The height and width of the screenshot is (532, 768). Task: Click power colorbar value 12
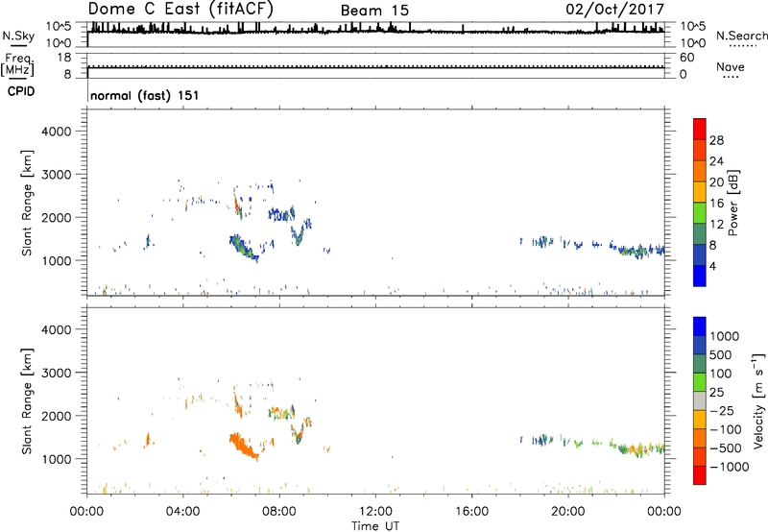(716, 225)
